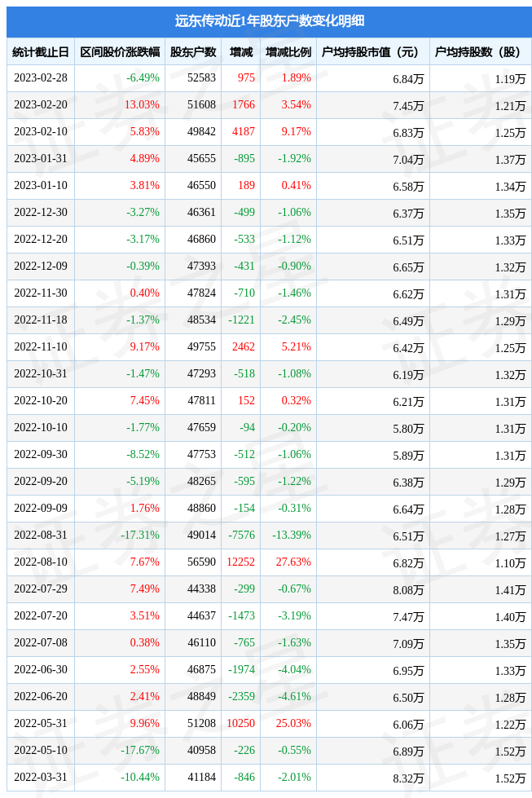This screenshot has height=798, width=532.
Task: Select the 8.08万 market value cell
Action: click(408, 592)
